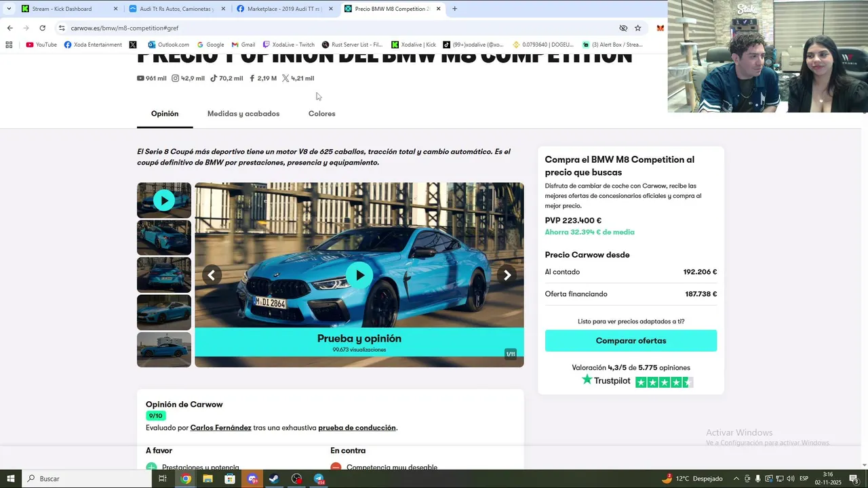Open a new tab with plus button
The image size is (868, 488).
(x=454, y=9)
